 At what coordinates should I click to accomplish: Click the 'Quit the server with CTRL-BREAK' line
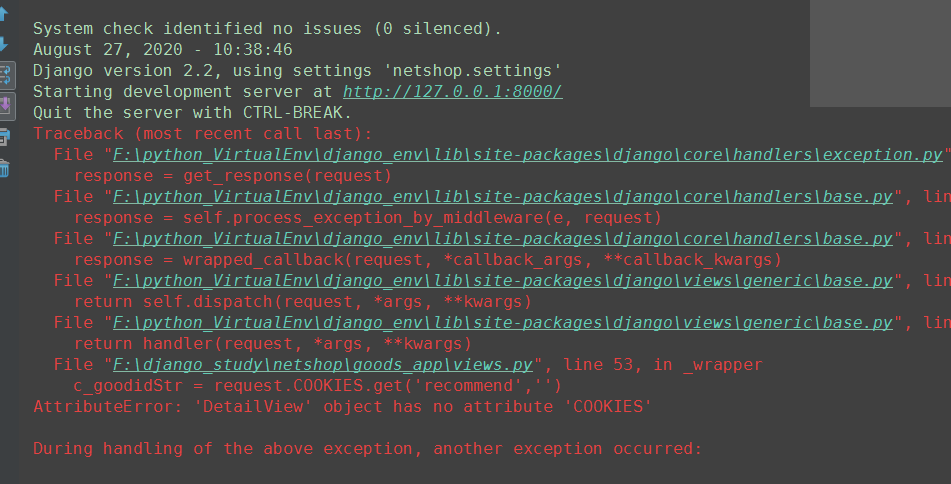[x=192, y=113]
